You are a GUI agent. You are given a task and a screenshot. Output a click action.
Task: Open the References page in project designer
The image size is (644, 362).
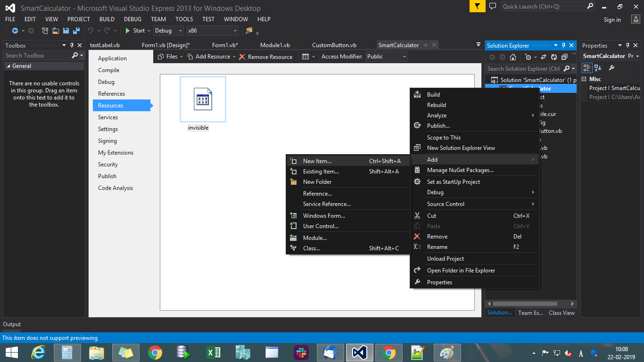click(x=111, y=94)
